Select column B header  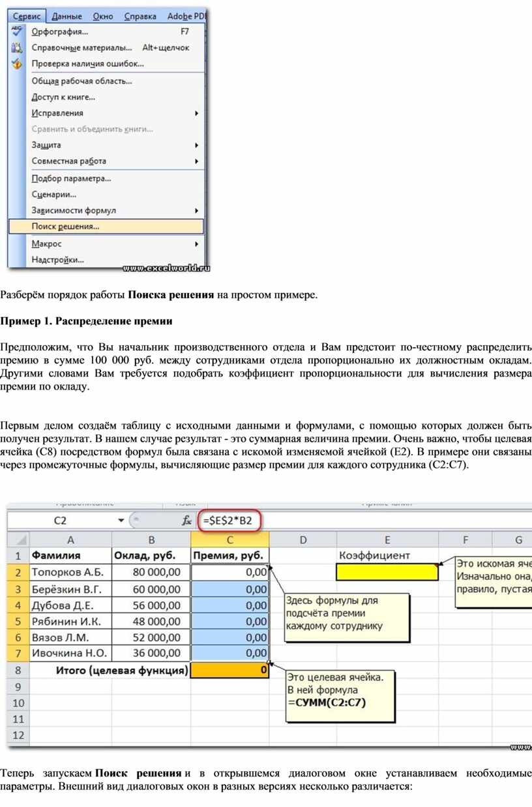tap(151, 540)
